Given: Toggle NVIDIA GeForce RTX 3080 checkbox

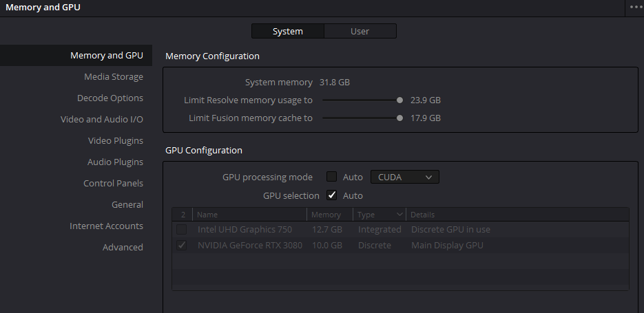Looking at the screenshot, I should click(182, 246).
